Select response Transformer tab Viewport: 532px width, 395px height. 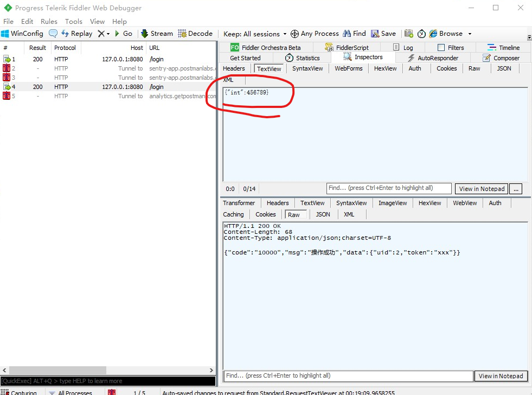(x=239, y=203)
